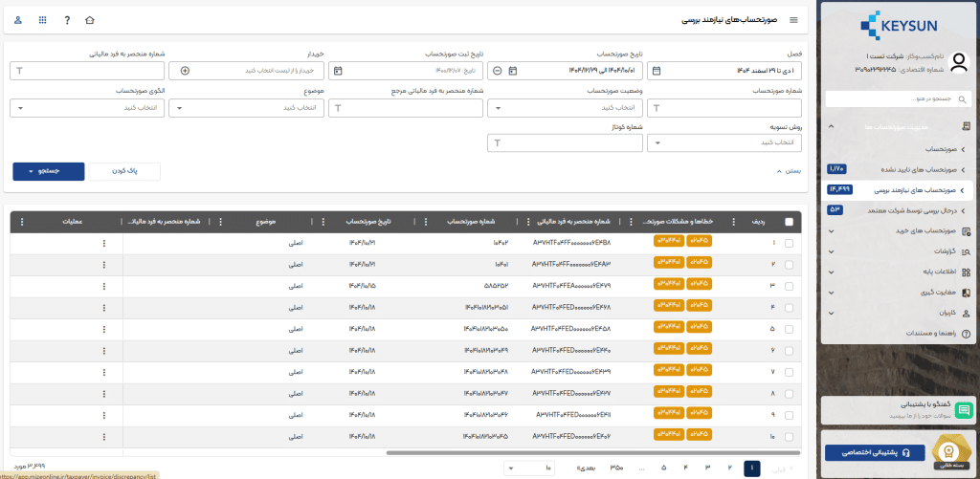The image size is (980, 479).
Task: Click the plus icon in buyer field
Action: 185,71
